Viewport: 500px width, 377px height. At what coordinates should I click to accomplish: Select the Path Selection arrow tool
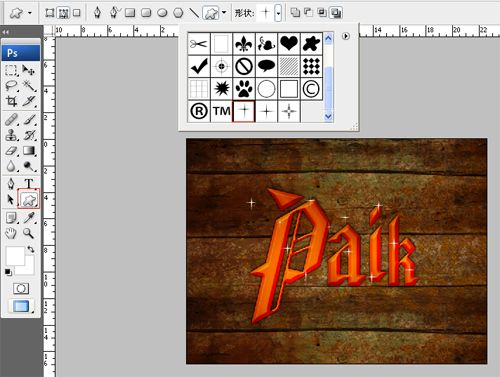(11, 199)
